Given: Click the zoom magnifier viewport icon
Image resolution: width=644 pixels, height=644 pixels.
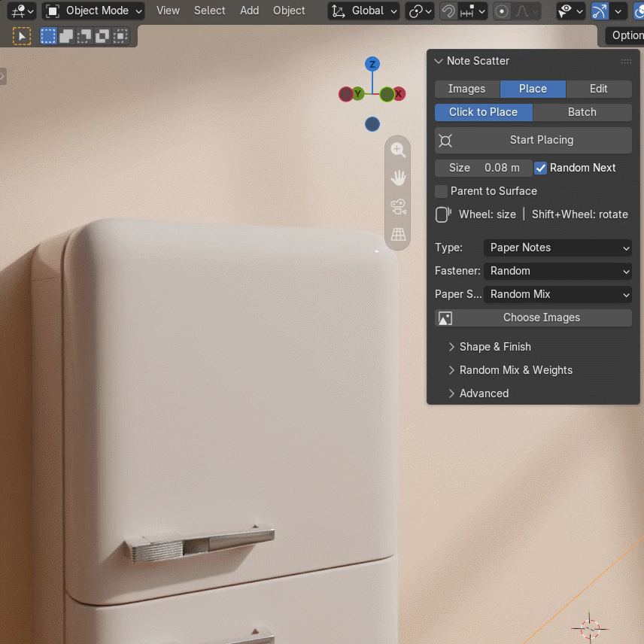Looking at the screenshot, I should (x=397, y=150).
